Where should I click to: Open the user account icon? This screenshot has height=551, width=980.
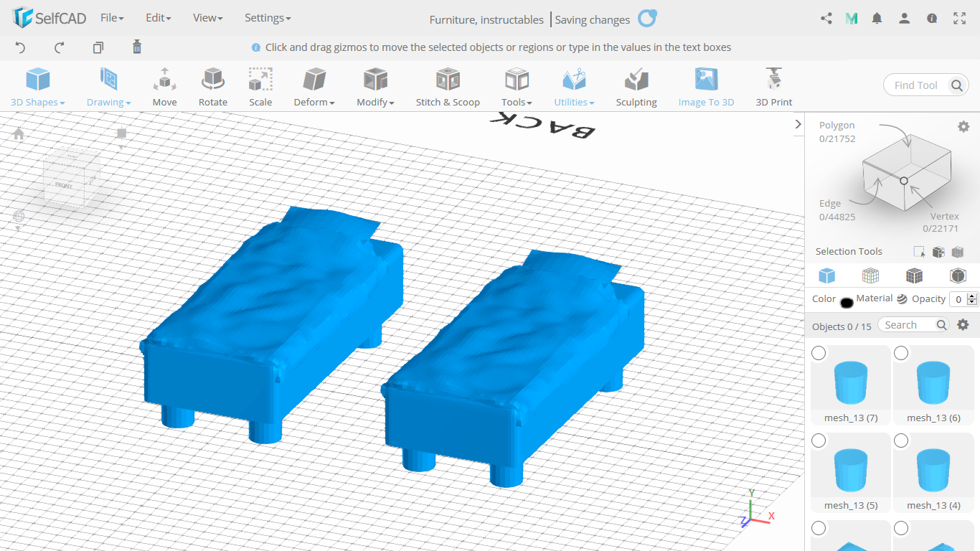905,19
